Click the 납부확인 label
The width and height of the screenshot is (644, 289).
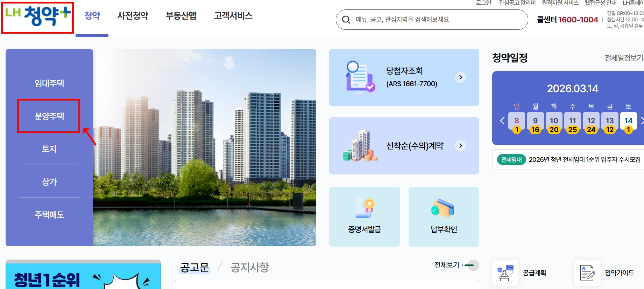[444, 229]
